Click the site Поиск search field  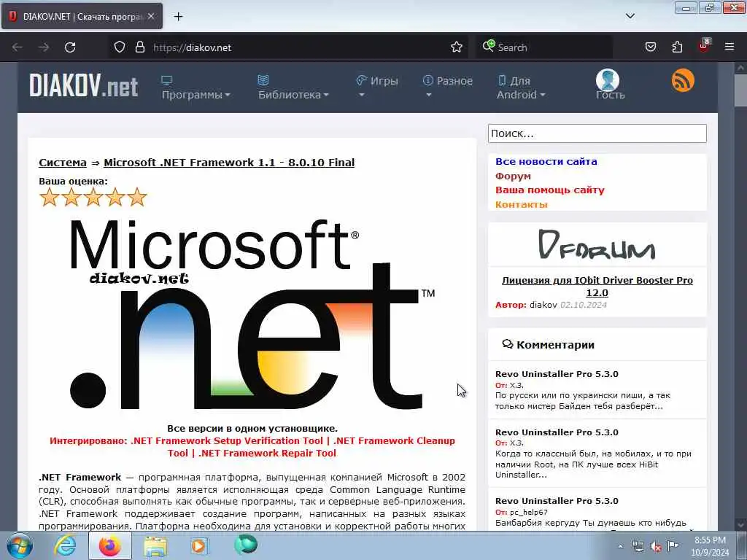click(x=597, y=133)
